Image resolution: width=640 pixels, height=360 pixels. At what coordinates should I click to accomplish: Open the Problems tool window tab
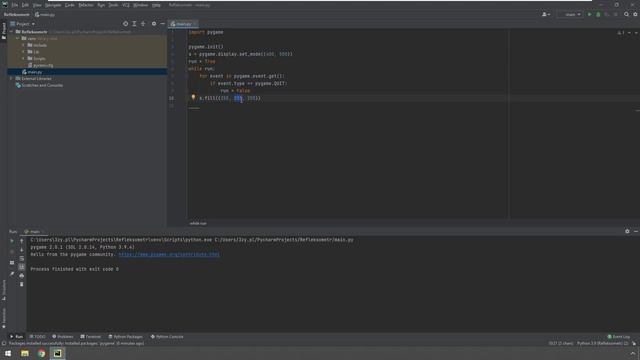coord(63,337)
